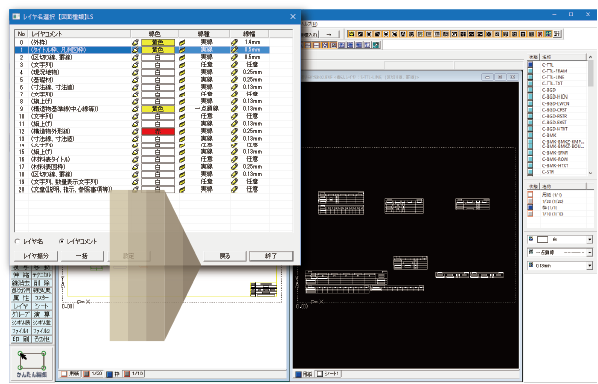Image resolution: width=598 pixels, height=384 pixels.
Task: Click the last icon in the top toolbar row
Action: [x=557, y=34]
